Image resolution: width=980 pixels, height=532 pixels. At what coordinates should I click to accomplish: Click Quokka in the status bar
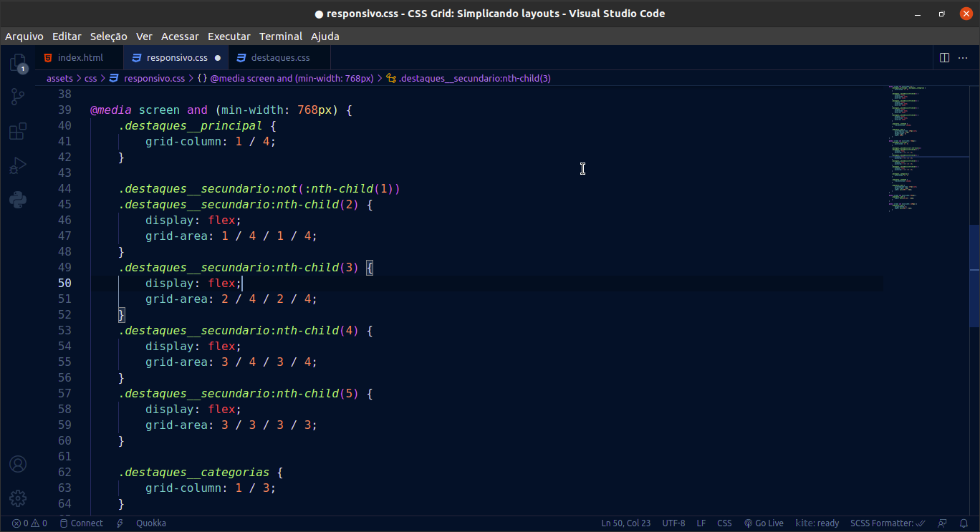tap(151, 523)
